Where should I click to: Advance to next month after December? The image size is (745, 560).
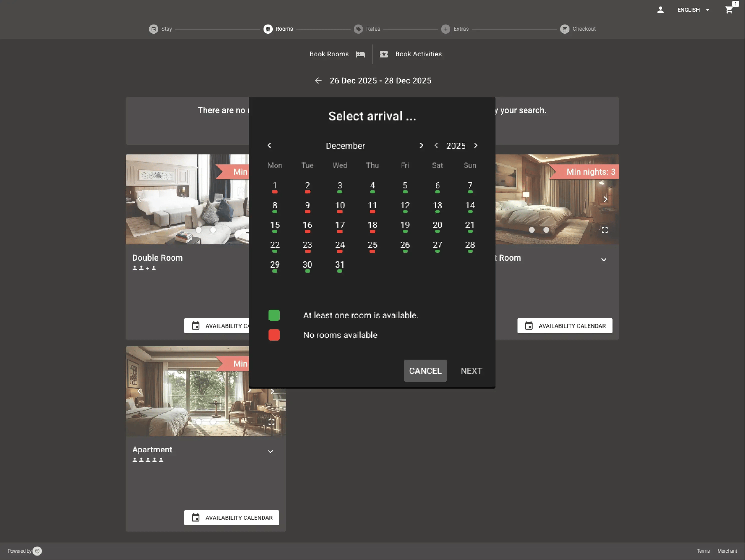click(421, 145)
